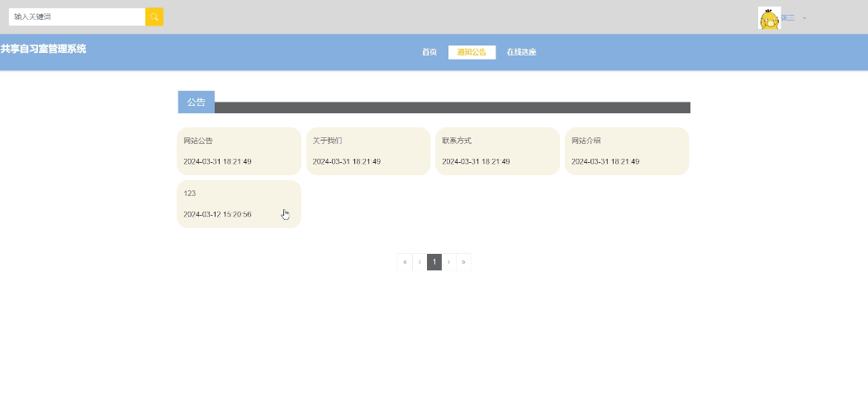Click the date under 网站介绍 title
The image size is (868, 406).
(605, 162)
